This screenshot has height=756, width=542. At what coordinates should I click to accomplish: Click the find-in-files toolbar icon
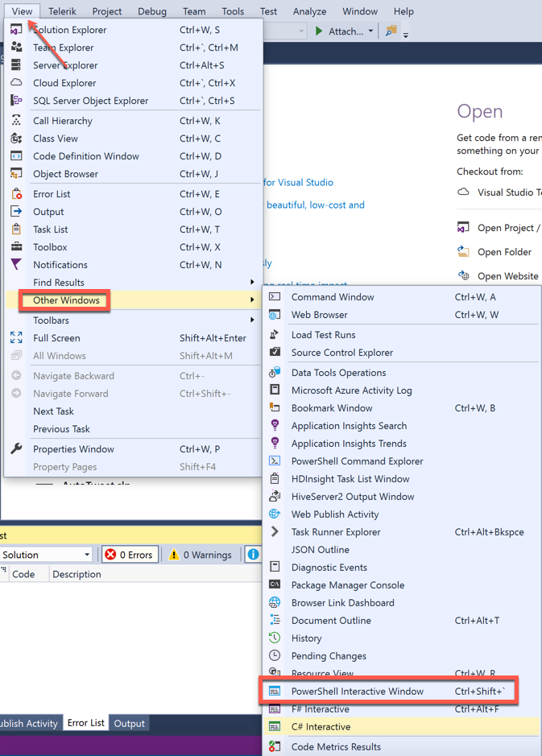click(391, 31)
